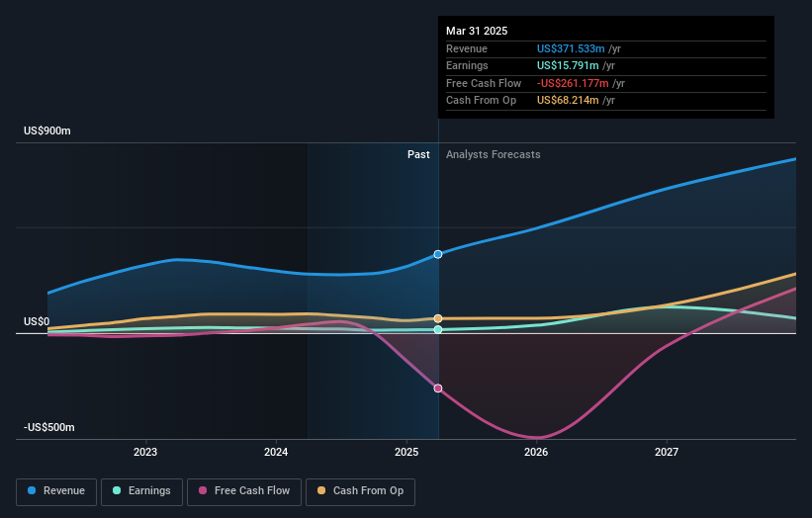Click the Mar 31 2025 tooltip date
812x518 pixels.
pos(477,31)
